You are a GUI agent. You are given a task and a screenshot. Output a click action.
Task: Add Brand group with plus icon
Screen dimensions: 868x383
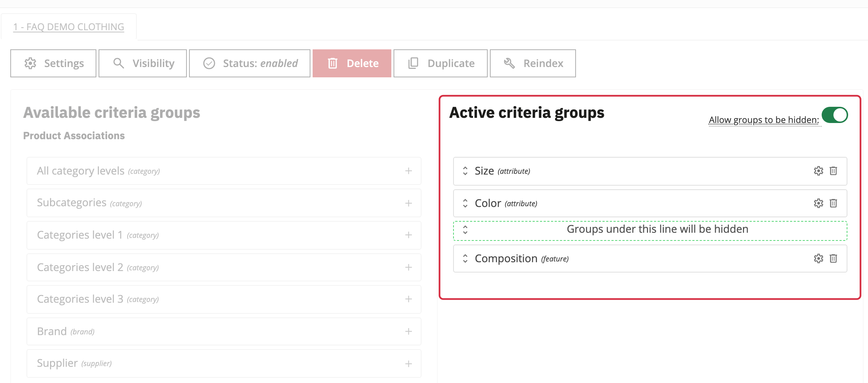[x=409, y=331]
